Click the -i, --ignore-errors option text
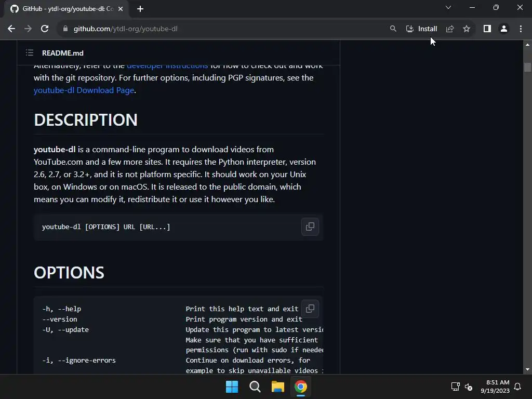The image size is (532, 399). coord(79,361)
